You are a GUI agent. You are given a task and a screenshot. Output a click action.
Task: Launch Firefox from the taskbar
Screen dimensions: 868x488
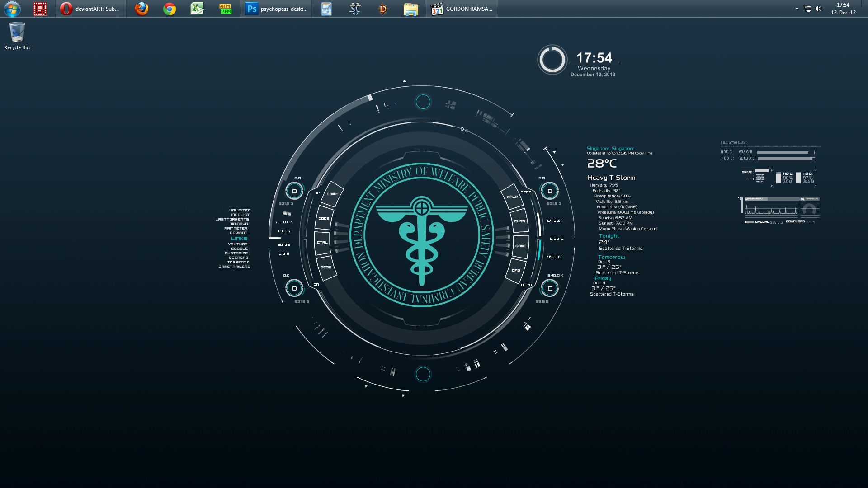click(142, 9)
